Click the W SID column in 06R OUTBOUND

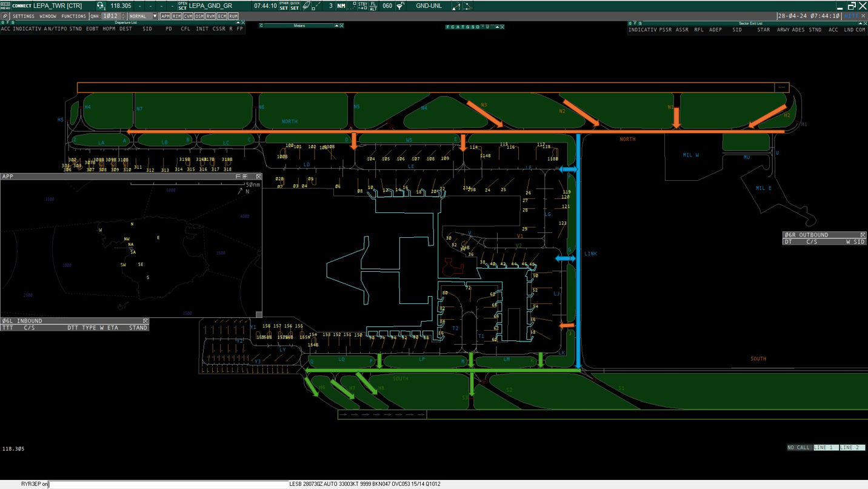click(x=855, y=242)
